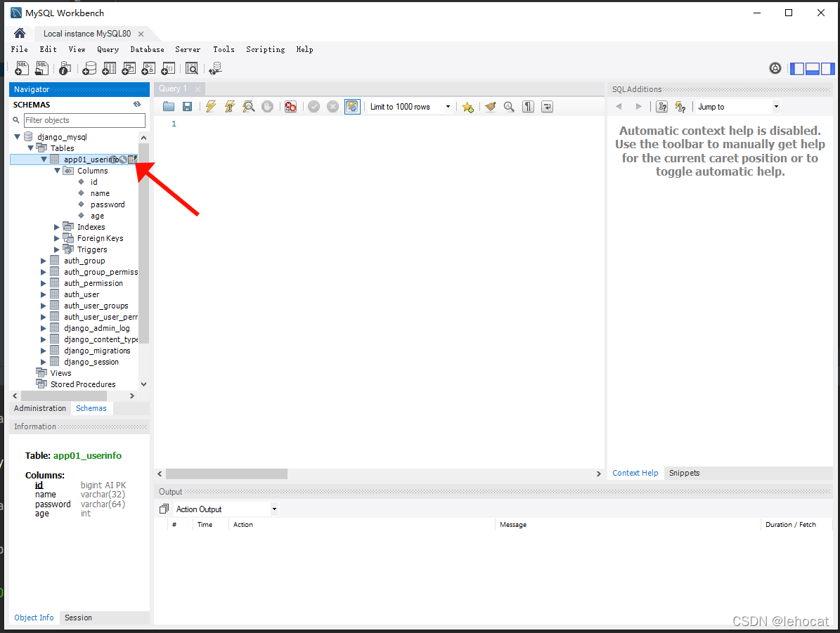
Task: Click the Filter objects search field
Action: point(84,120)
